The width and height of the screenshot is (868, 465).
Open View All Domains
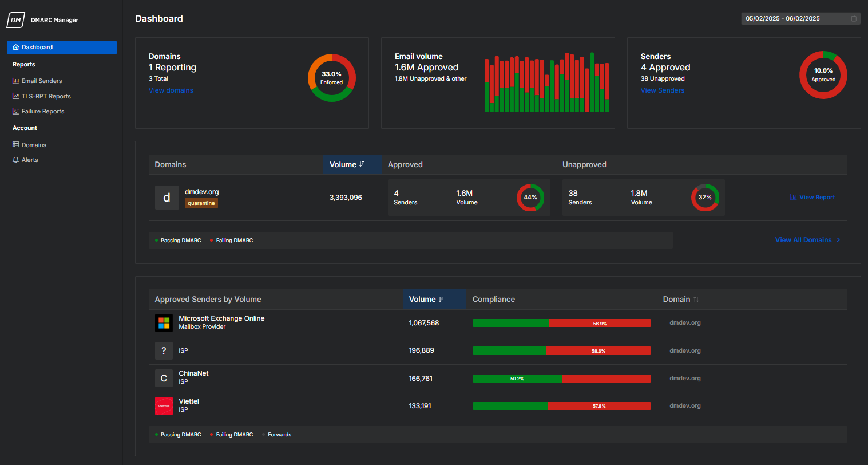click(x=803, y=240)
